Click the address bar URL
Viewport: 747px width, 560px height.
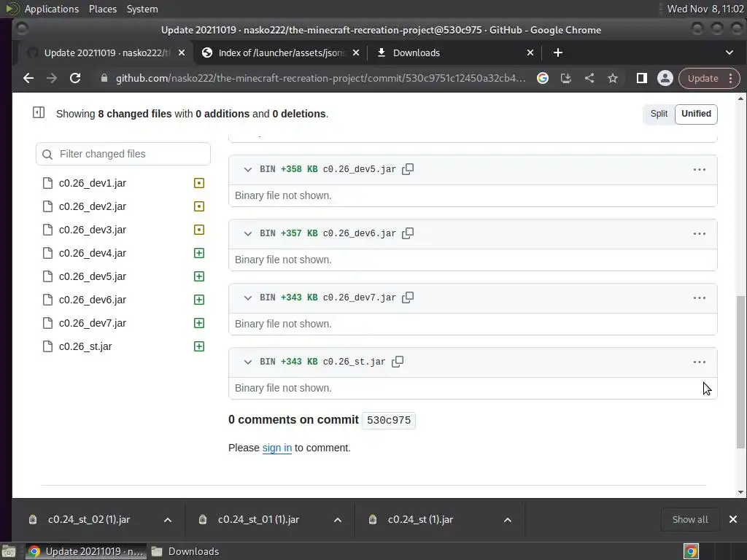tap(320, 78)
